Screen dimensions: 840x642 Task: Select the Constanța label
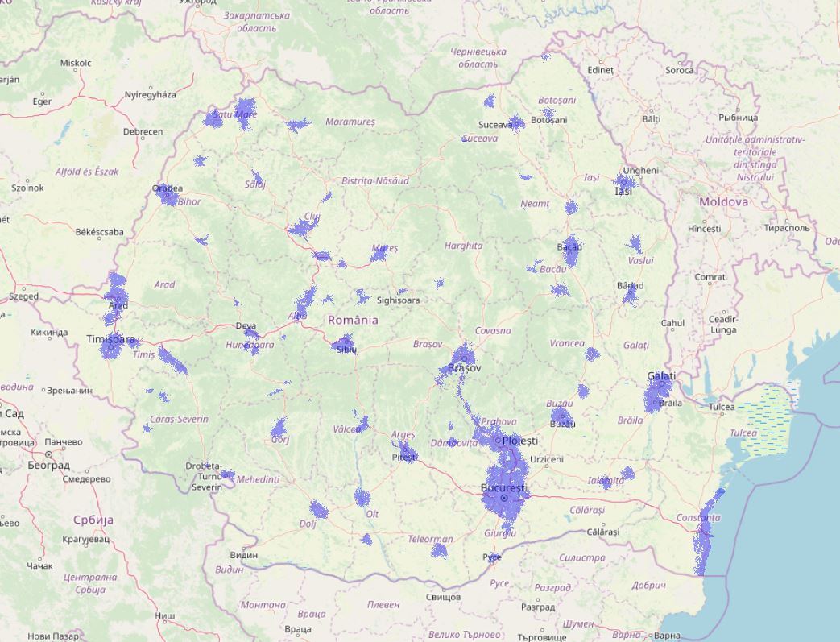pos(698,518)
